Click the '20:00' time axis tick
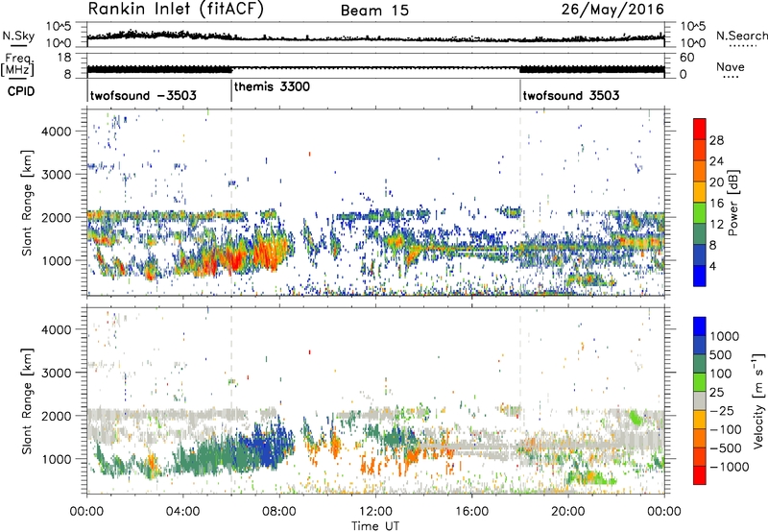 coord(567,512)
